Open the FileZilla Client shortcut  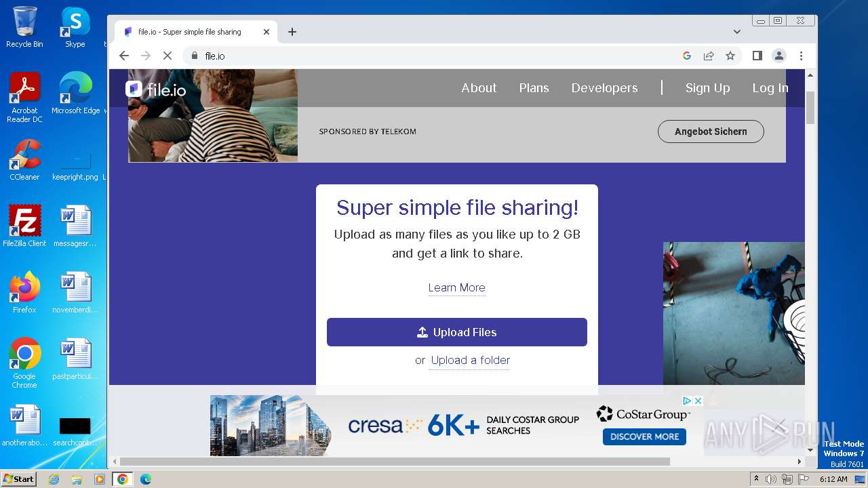[24, 226]
